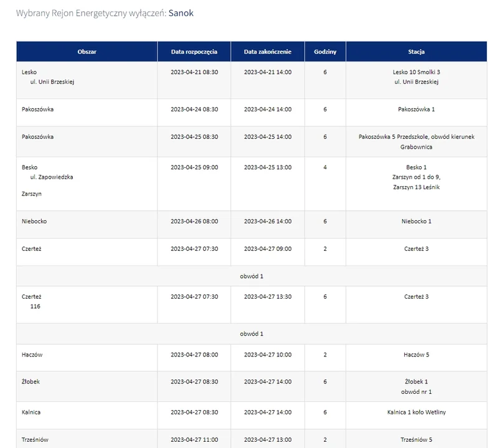This screenshot has height=448, width=500.
Task: Click Pakoszówka area in the 2023-04-25 row
Action: (x=37, y=137)
